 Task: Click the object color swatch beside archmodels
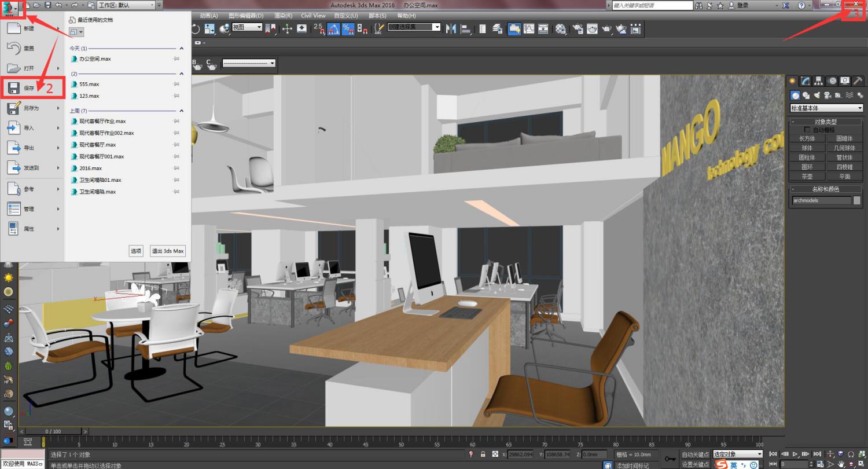[x=857, y=200]
